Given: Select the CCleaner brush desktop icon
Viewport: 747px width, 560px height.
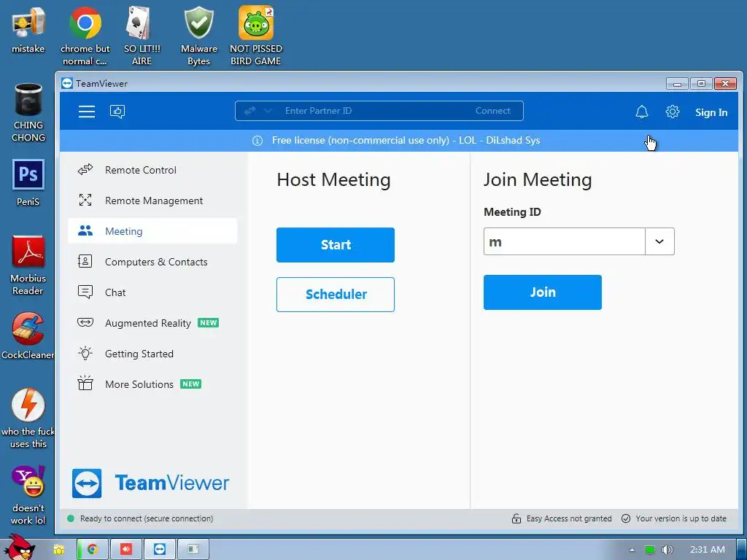Looking at the screenshot, I should click(x=28, y=335).
